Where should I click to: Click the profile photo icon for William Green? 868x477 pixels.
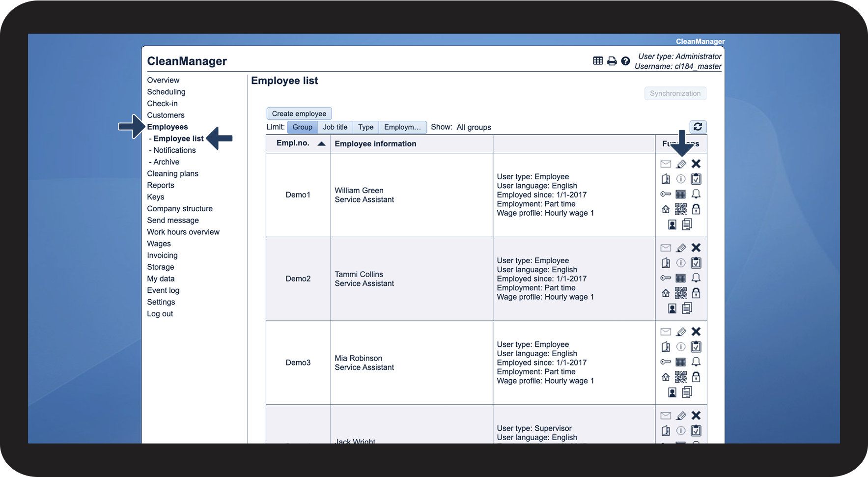[672, 225]
